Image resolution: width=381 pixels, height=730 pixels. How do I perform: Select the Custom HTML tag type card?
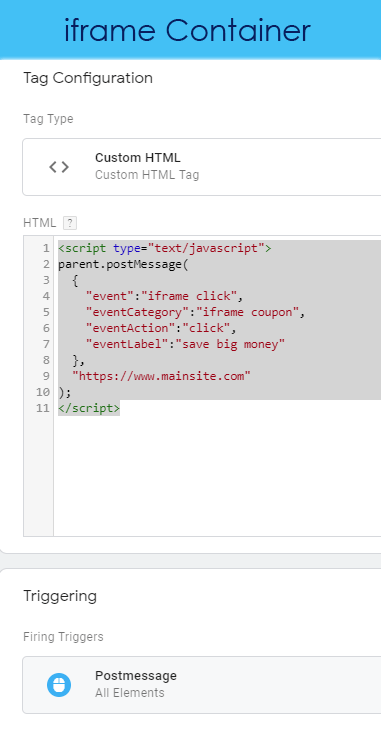202,167
